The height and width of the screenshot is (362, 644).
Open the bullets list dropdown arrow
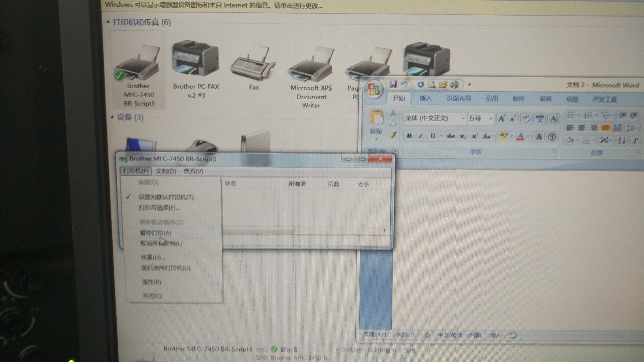tap(578, 115)
